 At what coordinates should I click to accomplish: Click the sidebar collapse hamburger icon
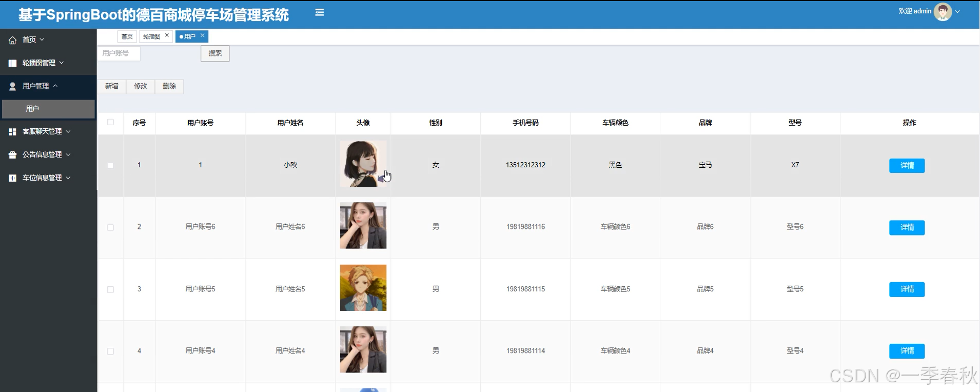(x=319, y=12)
